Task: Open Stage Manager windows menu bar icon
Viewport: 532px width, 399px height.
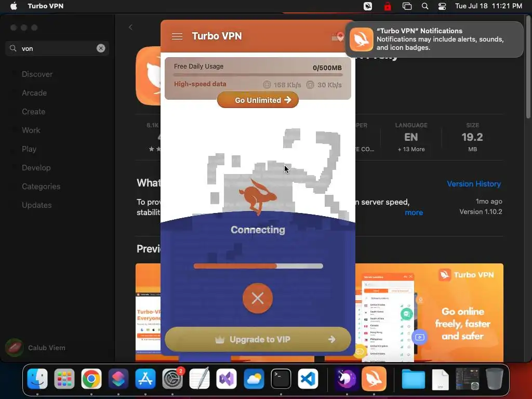Action: point(407,6)
